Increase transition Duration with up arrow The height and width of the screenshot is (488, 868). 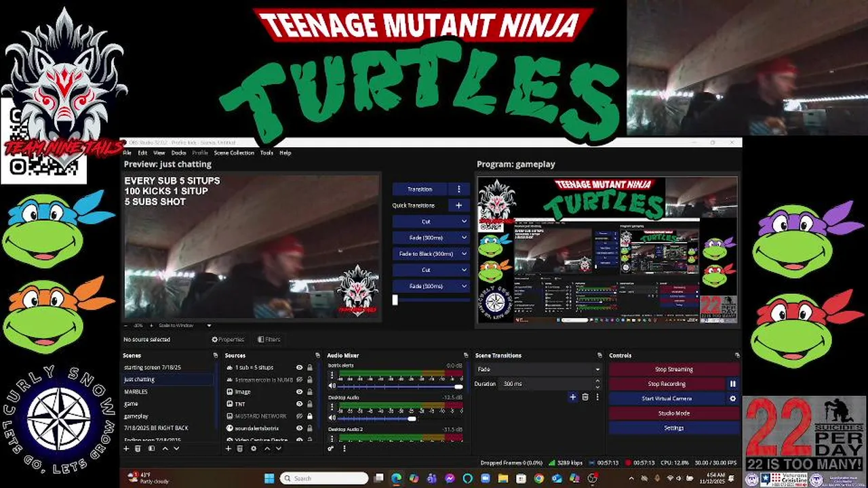pyautogui.click(x=597, y=381)
